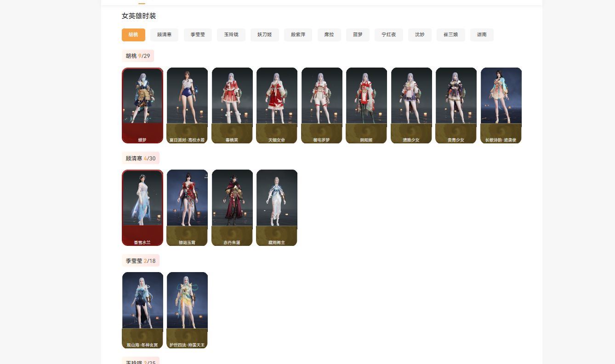Open the 清雅少女 outfit thumbnail

(411, 105)
